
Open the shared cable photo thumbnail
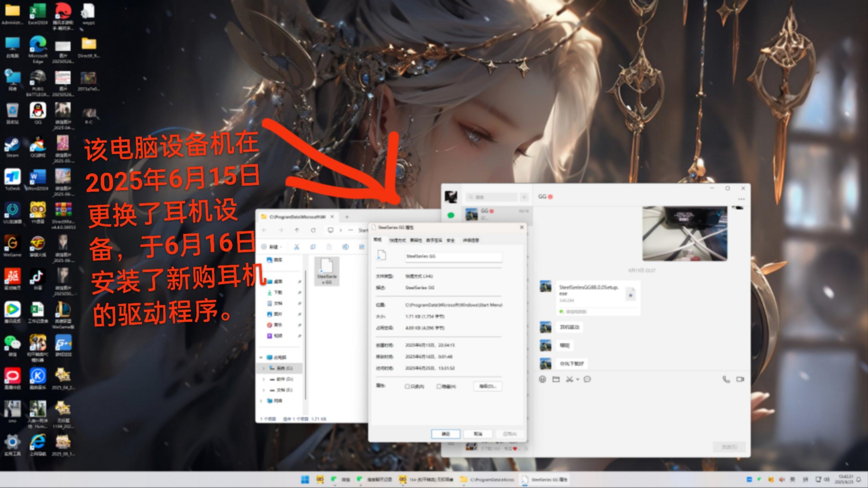click(x=685, y=233)
